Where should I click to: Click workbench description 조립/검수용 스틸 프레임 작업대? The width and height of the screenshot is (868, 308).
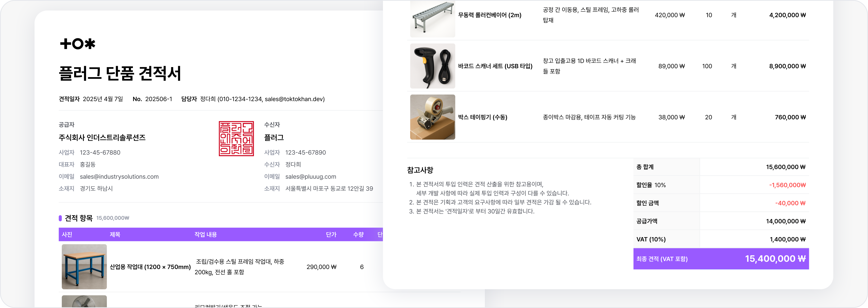[240, 267]
